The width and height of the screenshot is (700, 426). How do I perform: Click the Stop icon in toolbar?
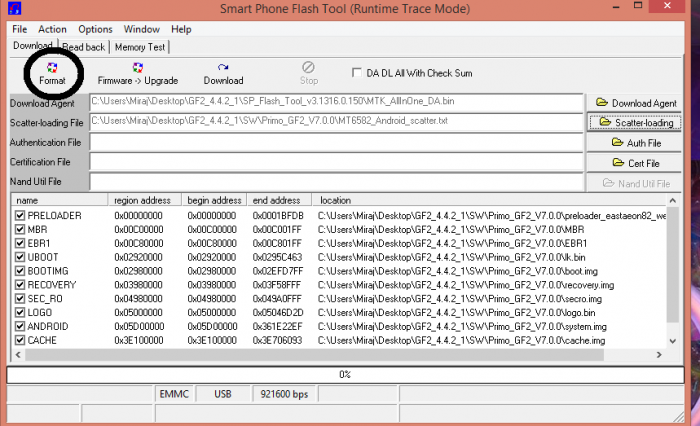click(309, 67)
